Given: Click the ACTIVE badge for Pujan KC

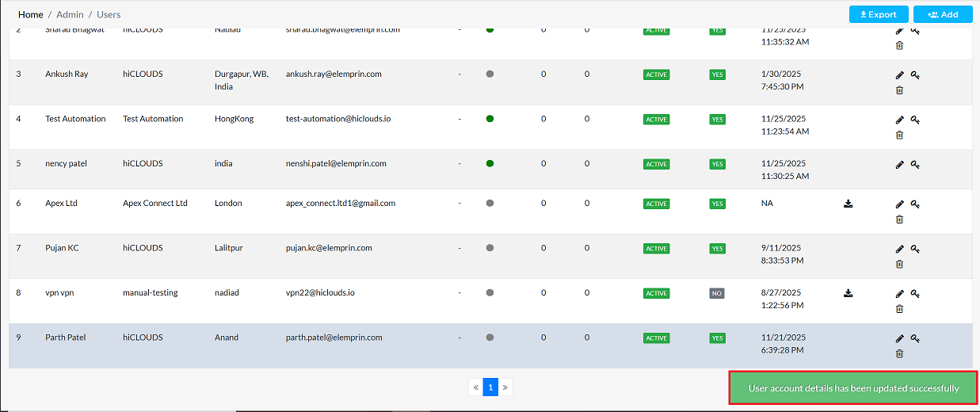Looking at the screenshot, I should (656, 249).
